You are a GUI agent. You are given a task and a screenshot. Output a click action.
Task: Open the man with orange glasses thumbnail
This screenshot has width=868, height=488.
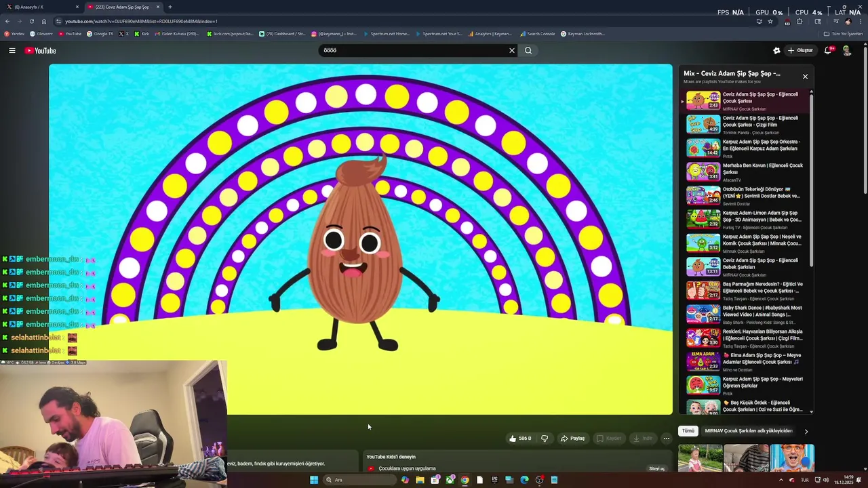click(x=792, y=458)
